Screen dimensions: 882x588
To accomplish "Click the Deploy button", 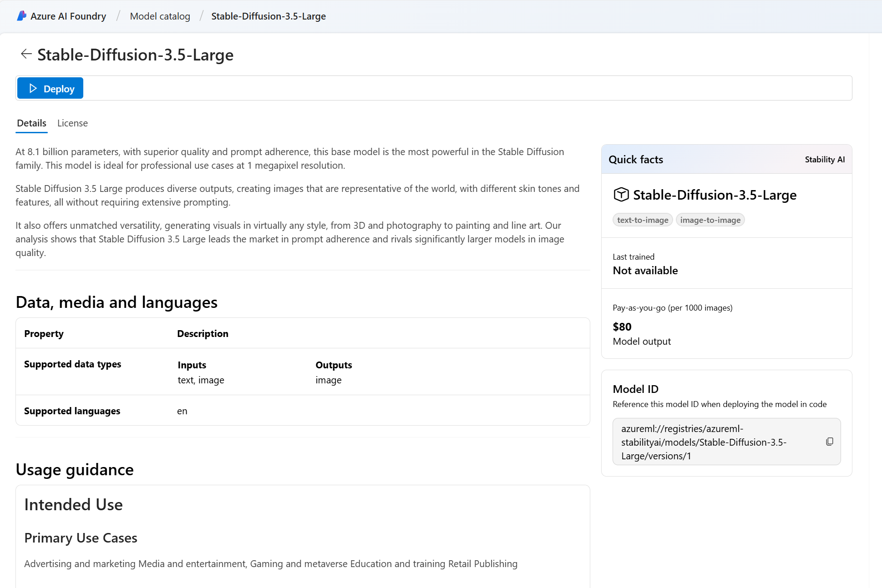I will [x=51, y=88].
